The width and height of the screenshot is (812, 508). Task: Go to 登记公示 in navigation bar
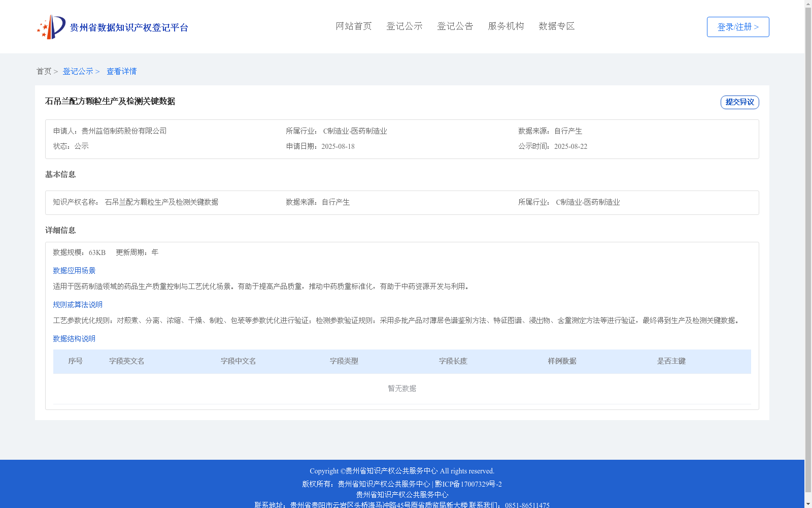404,26
